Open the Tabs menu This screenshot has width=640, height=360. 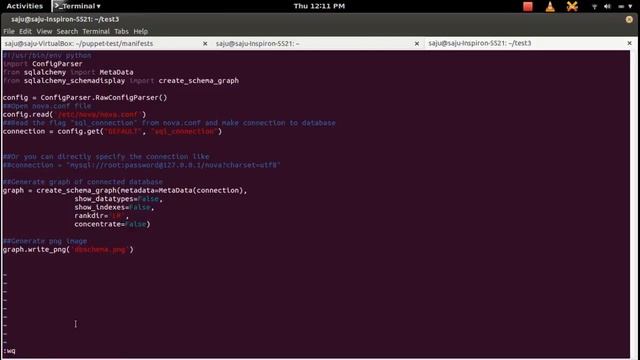pos(121,31)
